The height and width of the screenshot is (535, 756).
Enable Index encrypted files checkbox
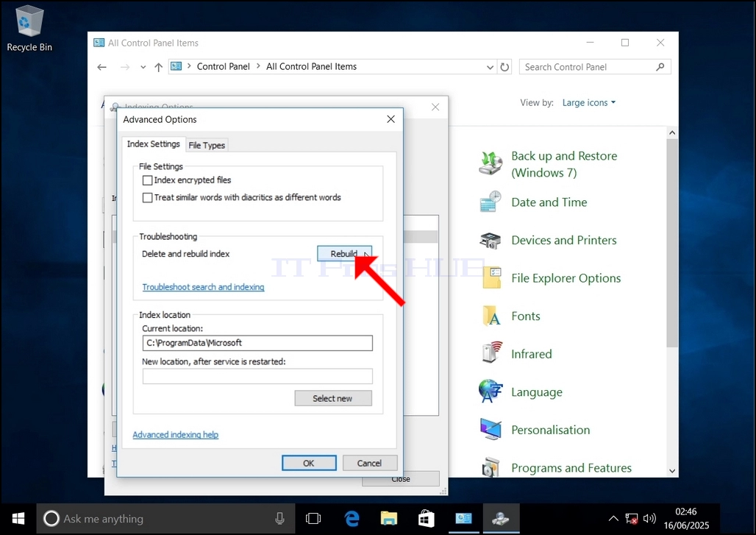(x=148, y=180)
